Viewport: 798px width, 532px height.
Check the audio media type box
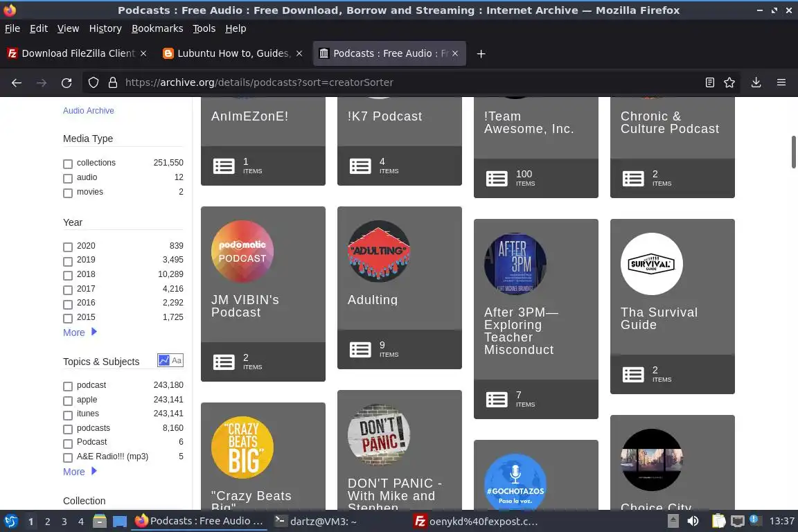pos(68,178)
